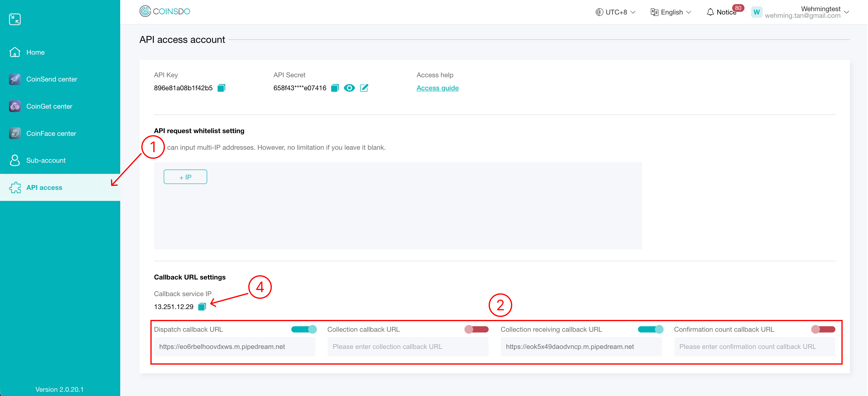Open the CoinSend center menu item

tap(52, 79)
